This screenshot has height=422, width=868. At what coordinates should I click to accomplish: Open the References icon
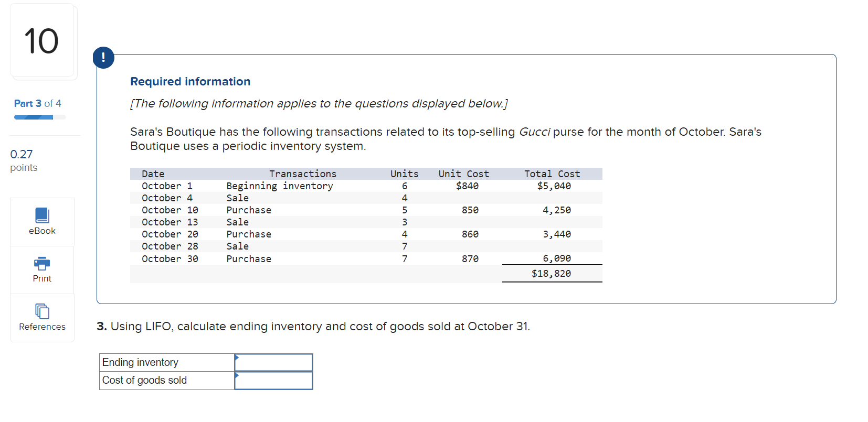tap(42, 311)
